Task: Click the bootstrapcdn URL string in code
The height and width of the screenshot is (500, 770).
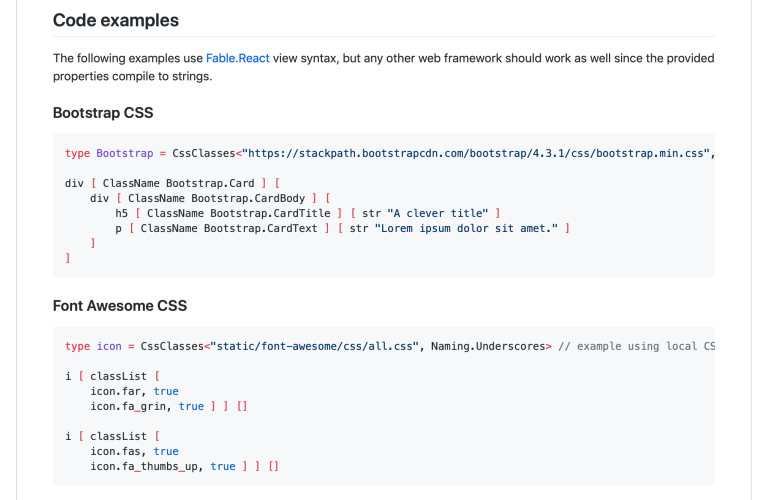Action: click(478, 153)
